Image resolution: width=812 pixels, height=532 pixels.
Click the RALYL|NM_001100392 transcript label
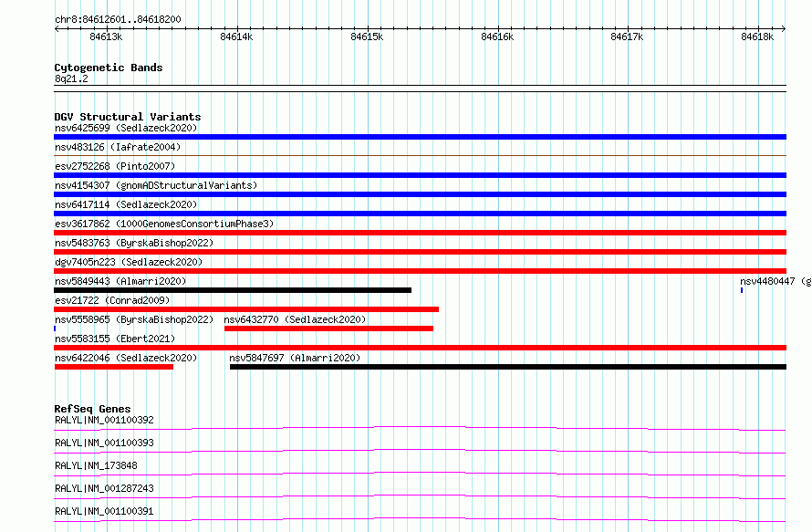[104, 420]
